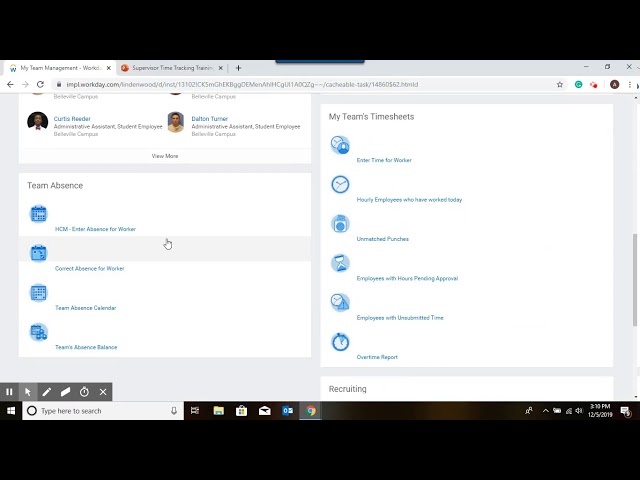Open Employees with Hours Pending Approval link
Viewport: 640px width, 480px height.
pos(407,278)
